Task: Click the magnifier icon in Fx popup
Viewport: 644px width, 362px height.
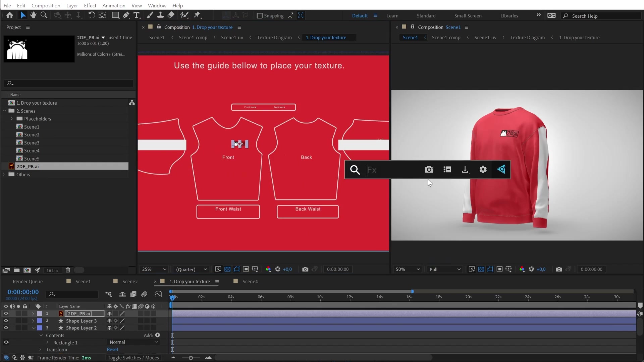Action: pos(355,170)
